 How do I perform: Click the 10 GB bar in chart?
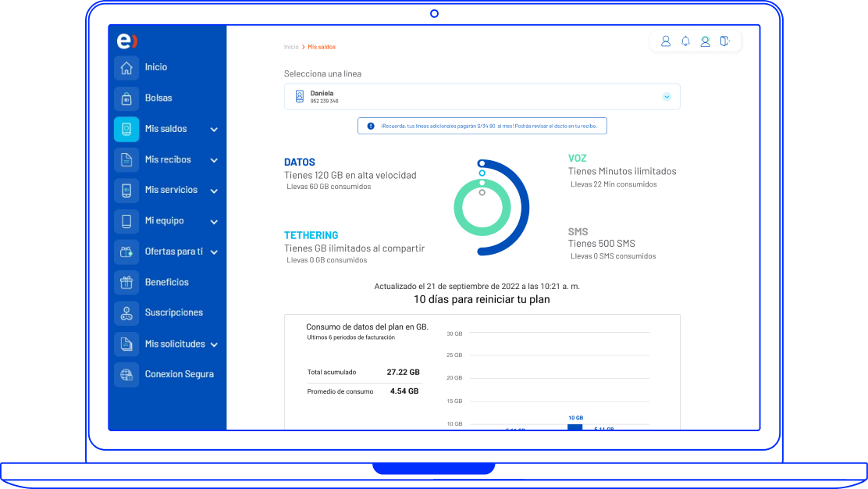575,427
